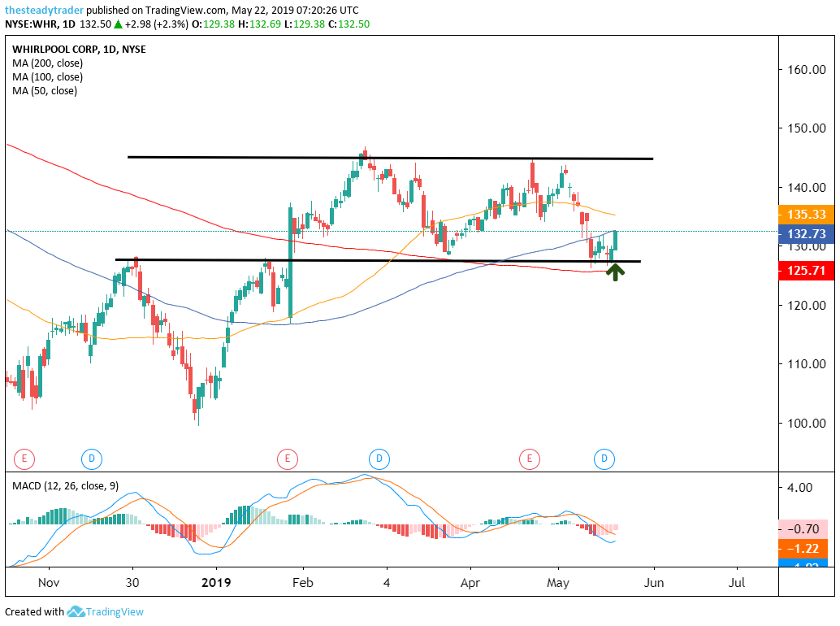This screenshot has height=626, width=840.
Task: Click the Jul label on time axis
Action: pos(737,583)
